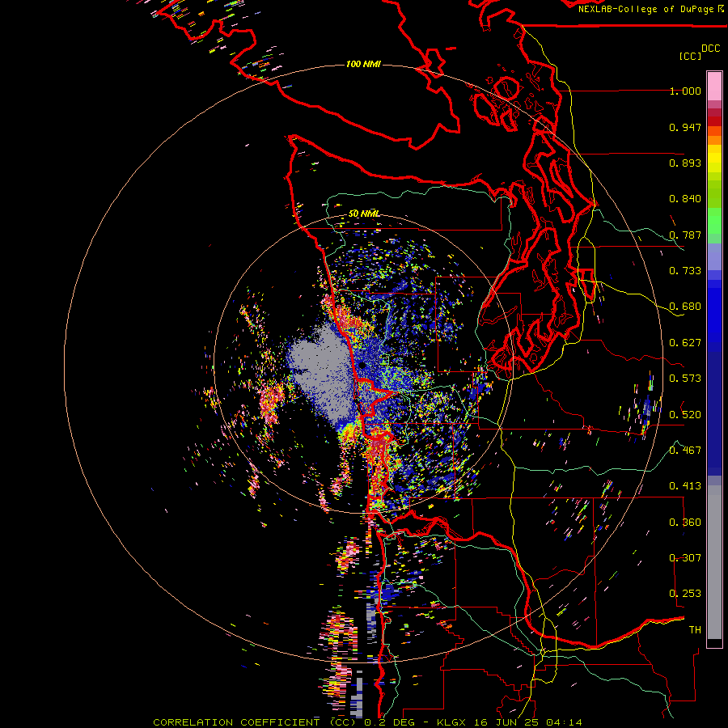Click the 50 NMI range ring label

[364, 214]
